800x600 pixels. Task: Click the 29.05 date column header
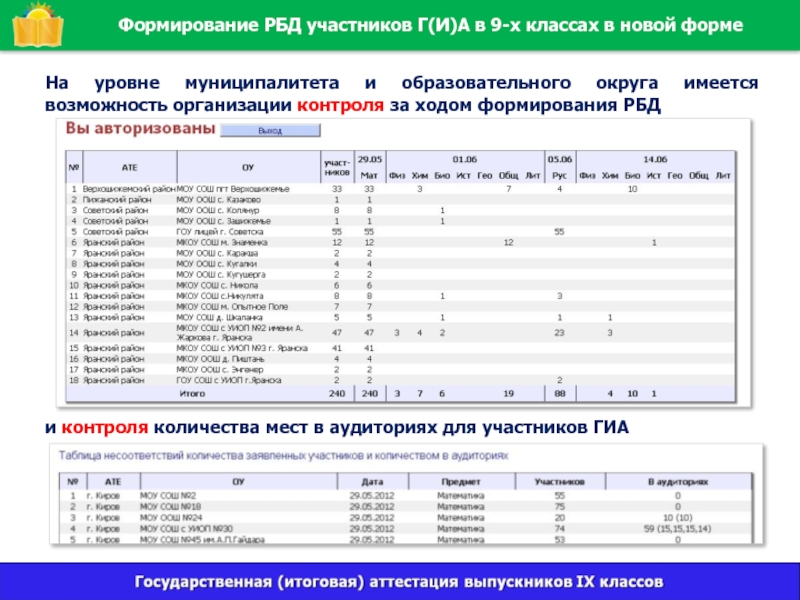[x=370, y=159]
